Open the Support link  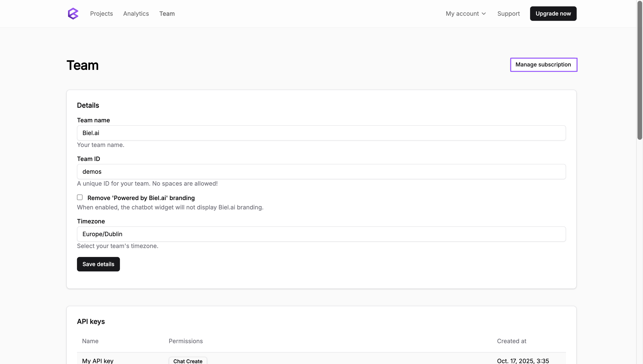coord(508,14)
